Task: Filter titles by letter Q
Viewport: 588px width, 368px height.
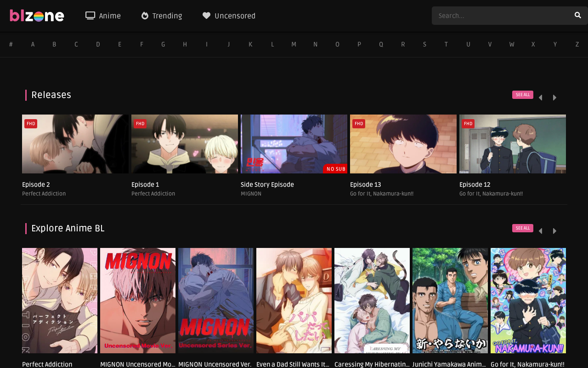Action: (381, 45)
